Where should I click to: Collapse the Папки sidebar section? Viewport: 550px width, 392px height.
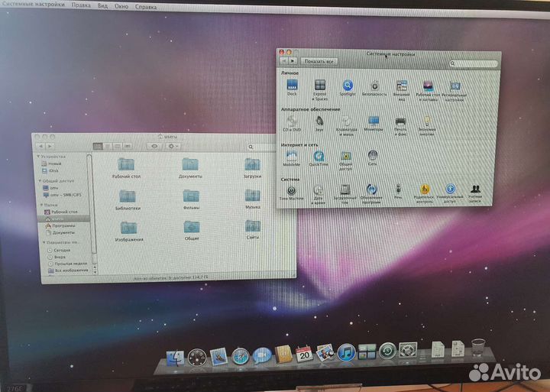tap(41, 205)
